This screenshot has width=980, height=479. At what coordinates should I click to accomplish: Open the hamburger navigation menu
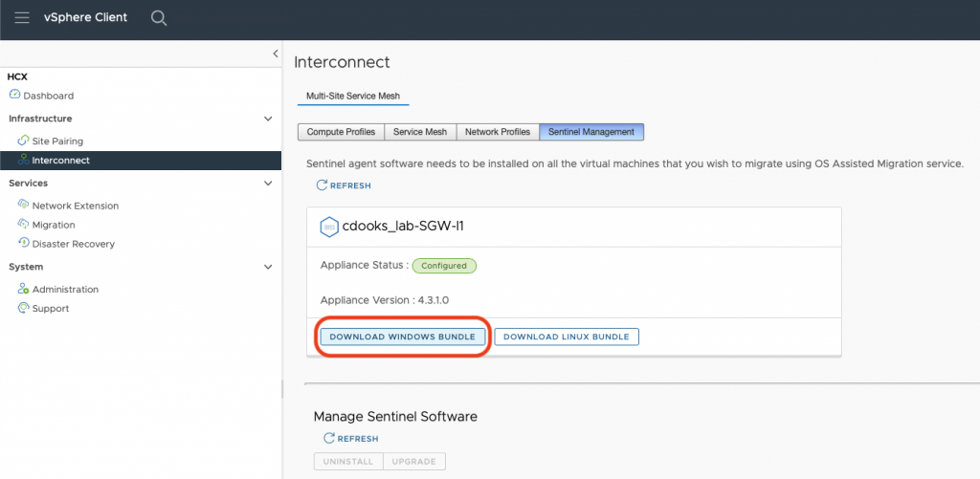point(22,18)
